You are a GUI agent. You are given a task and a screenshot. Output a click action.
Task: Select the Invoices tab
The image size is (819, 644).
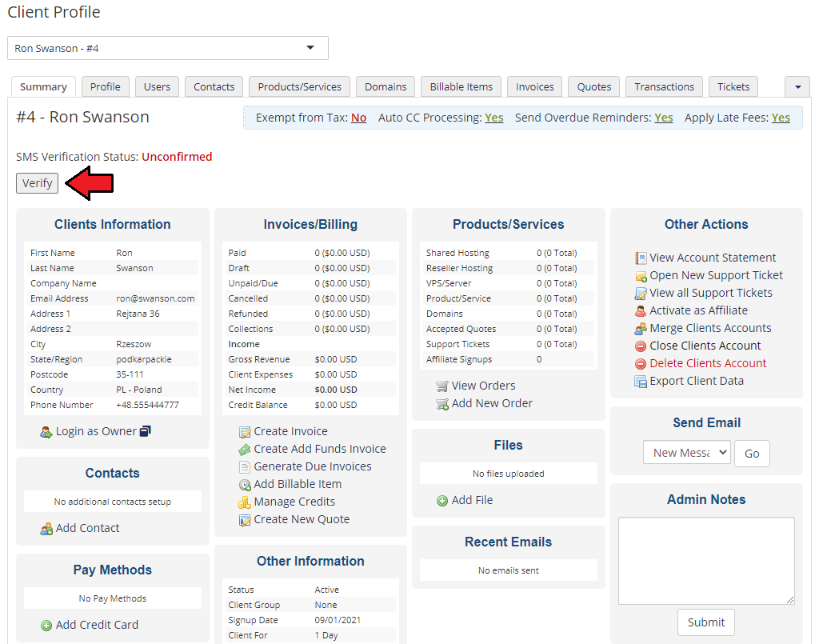tap(534, 86)
